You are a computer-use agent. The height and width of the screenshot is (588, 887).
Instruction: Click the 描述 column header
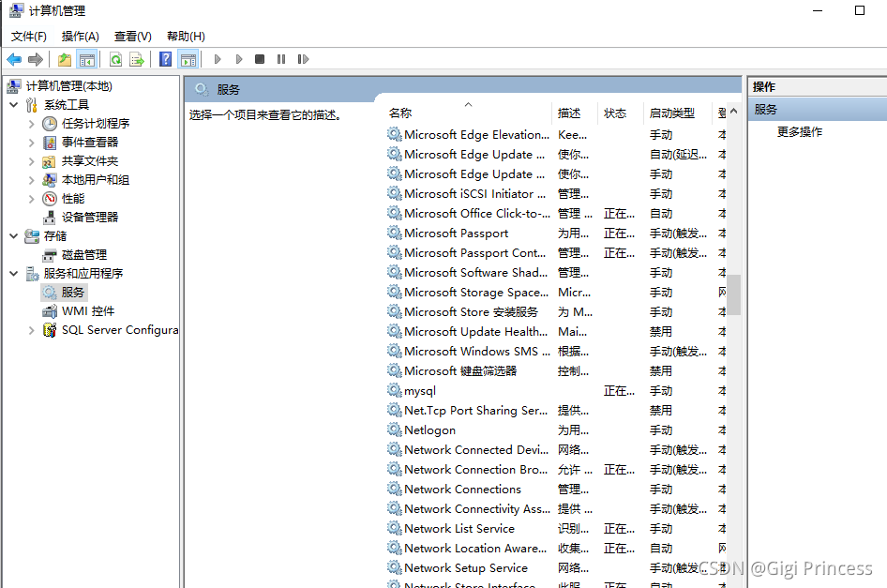tap(574, 113)
